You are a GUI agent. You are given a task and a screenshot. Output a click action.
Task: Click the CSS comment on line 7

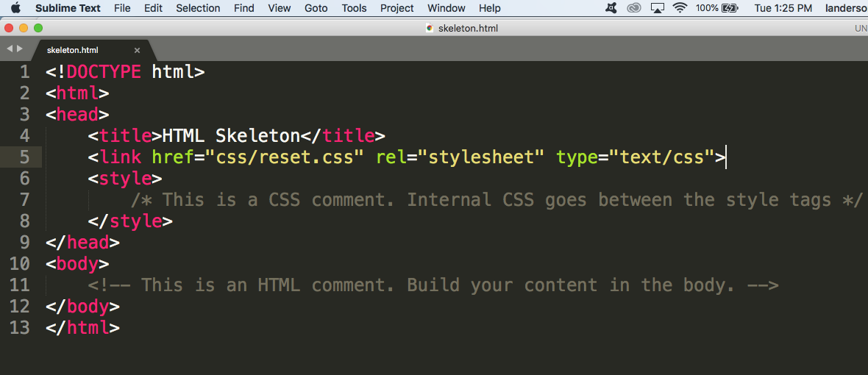coord(497,200)
